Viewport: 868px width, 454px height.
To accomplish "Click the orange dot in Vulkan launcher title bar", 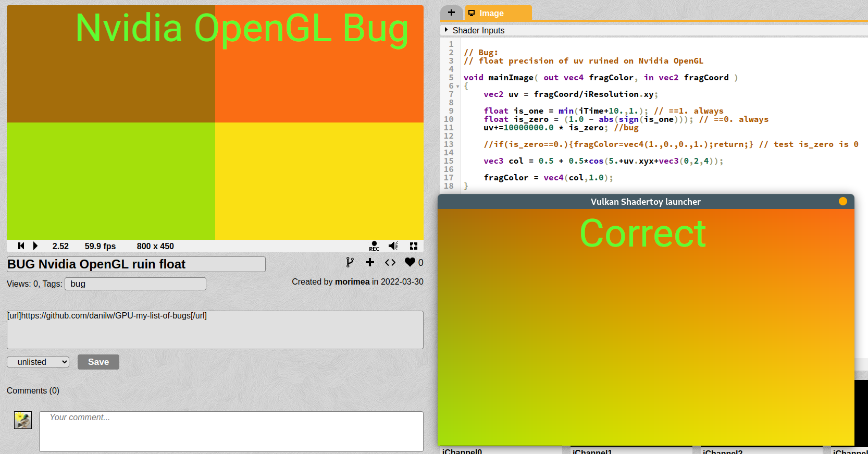I will point(843,201).
